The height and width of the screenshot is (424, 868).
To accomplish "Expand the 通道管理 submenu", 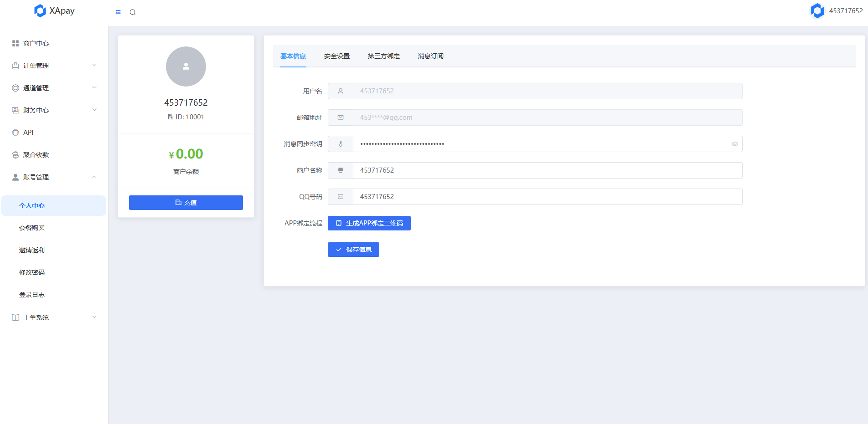I will [54, 88].
